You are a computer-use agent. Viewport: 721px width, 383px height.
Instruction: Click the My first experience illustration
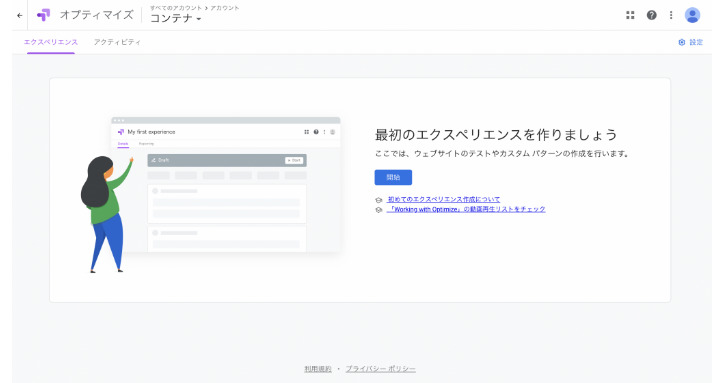click(x=211, y=194)
